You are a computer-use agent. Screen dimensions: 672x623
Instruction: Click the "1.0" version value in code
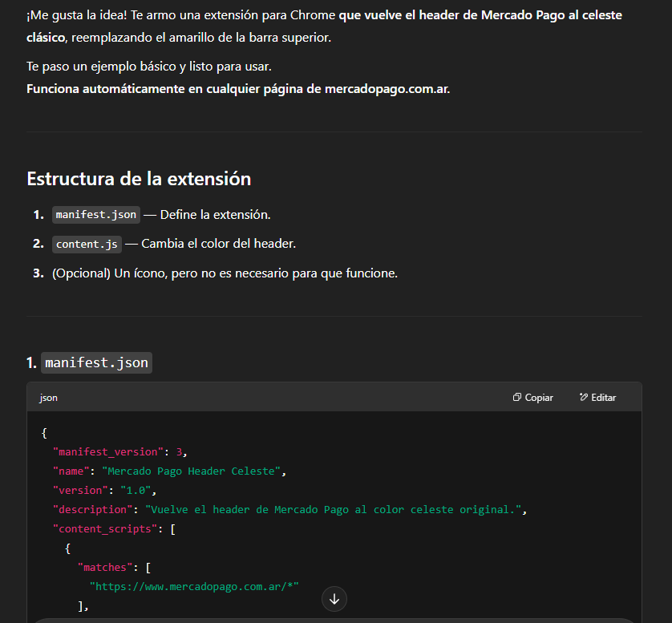(136, 491)
